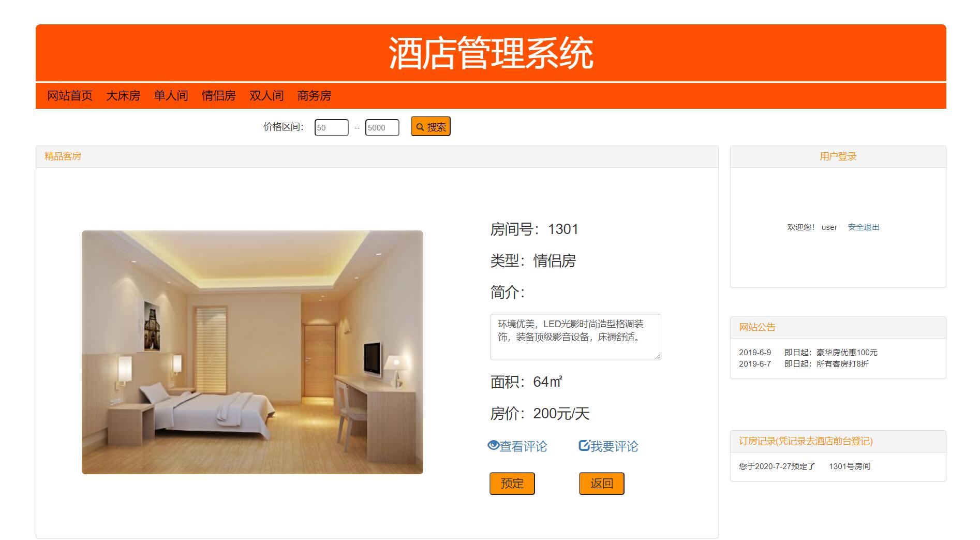Viewport: 980px width, 540px height.
Task: Switch to the 双人间 category
Action: pyautogui.click(x=266, y=96)
